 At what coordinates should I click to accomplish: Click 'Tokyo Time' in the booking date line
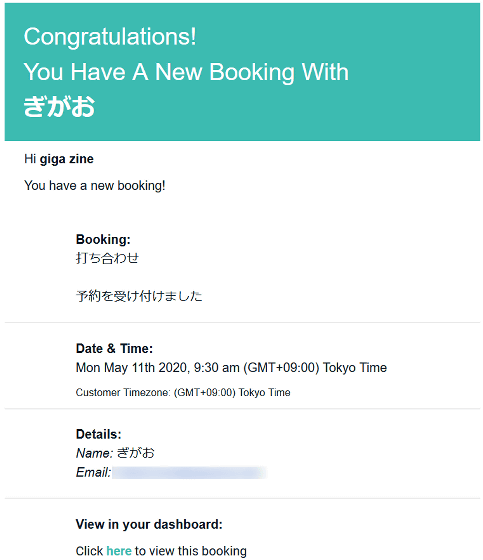[355, 368]
